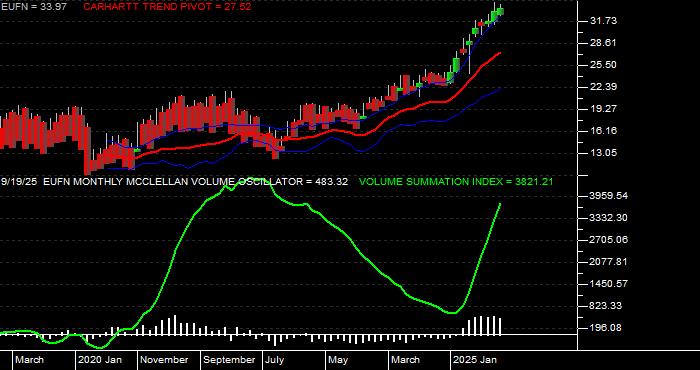Screen dimensions: 700x370
Task: Select the 16.16 price axis value
Action: [x=603, y=131]
